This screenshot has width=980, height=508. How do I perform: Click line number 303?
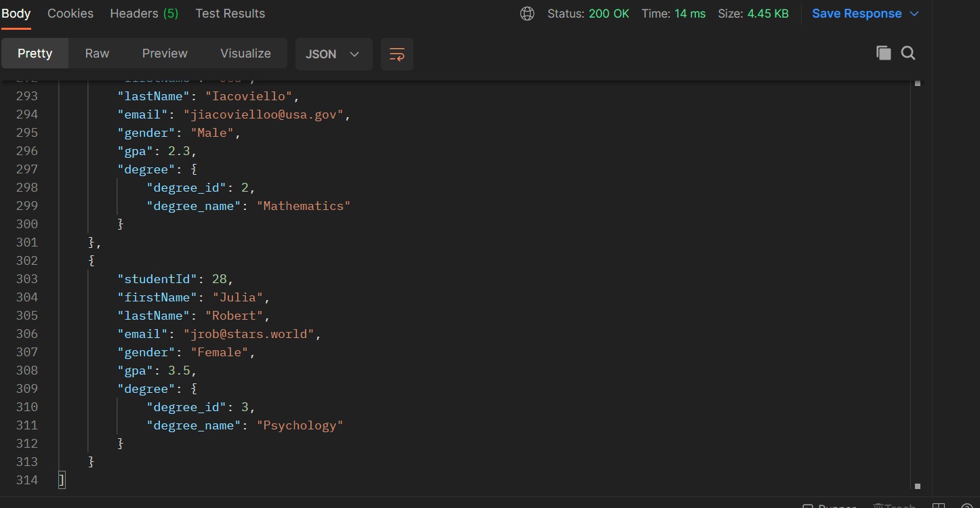point(27,279)
